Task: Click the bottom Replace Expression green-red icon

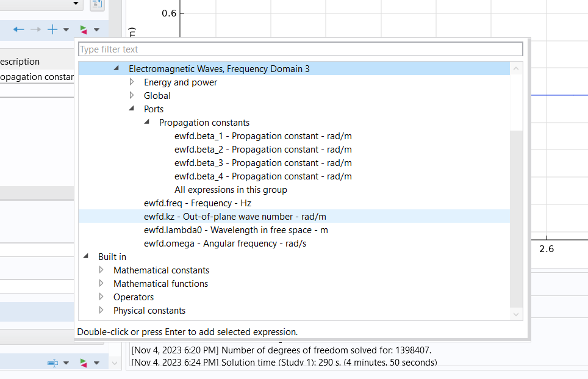Action: pyautogui.click(x=83, y=363)
